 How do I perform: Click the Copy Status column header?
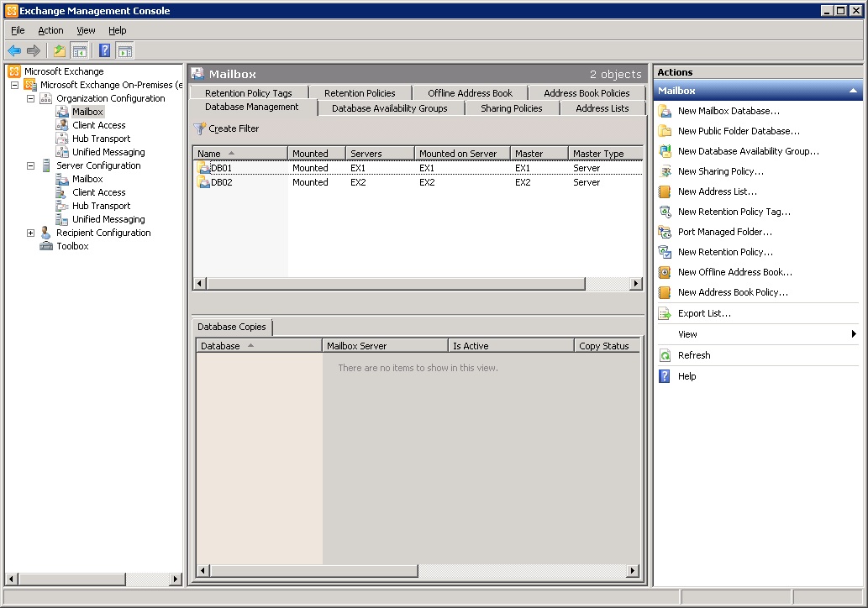(x=607, y=346)
